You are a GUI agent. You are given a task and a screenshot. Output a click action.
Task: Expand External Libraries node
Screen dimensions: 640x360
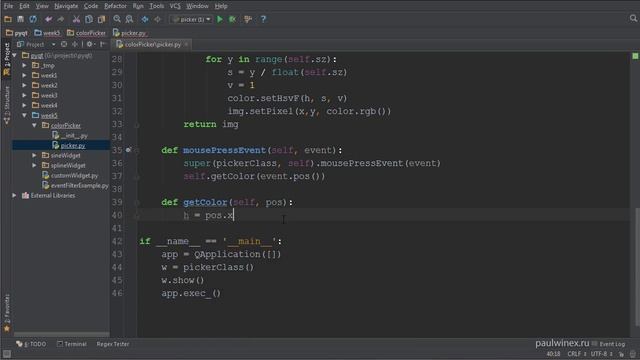click(x=15, y=196)
